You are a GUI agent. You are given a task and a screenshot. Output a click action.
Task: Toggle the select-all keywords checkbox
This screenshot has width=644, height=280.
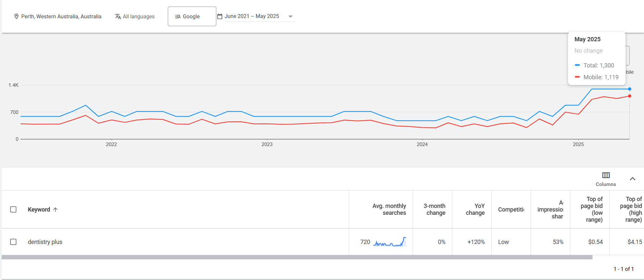pyautogui.click(x=13, y=210)
